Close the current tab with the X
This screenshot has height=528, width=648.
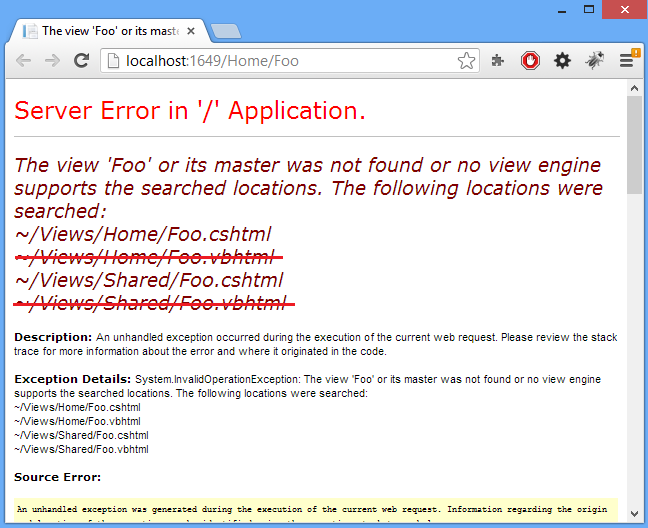191,31
